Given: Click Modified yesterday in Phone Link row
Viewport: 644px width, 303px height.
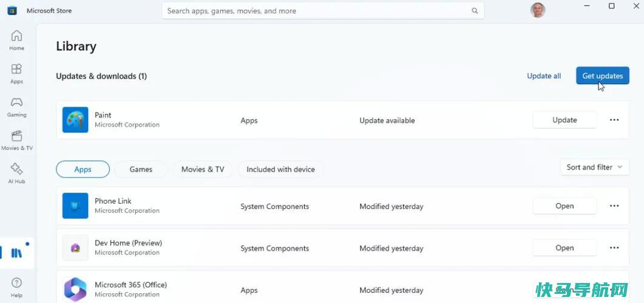Looking at the screenshot, I should pyautogui.click(x=391, y=207).
